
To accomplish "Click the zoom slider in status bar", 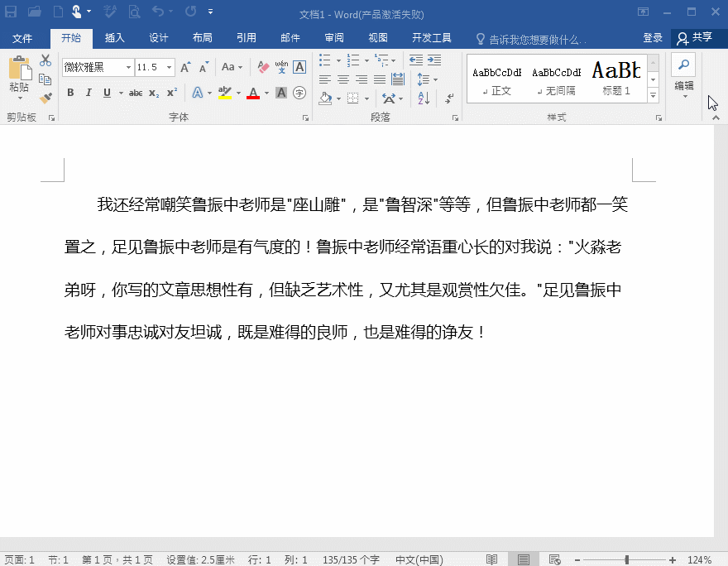I will [626, 560].
